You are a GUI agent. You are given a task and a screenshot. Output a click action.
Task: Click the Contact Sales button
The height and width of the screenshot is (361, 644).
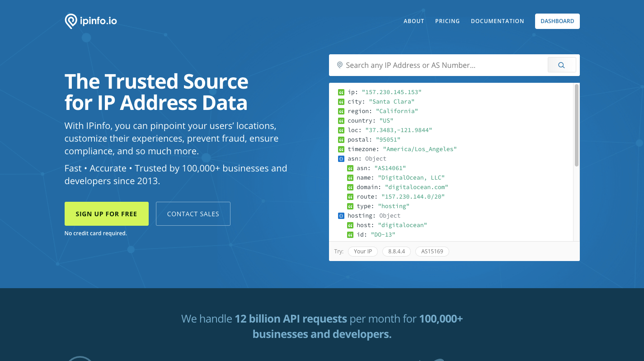pos(193,214)
